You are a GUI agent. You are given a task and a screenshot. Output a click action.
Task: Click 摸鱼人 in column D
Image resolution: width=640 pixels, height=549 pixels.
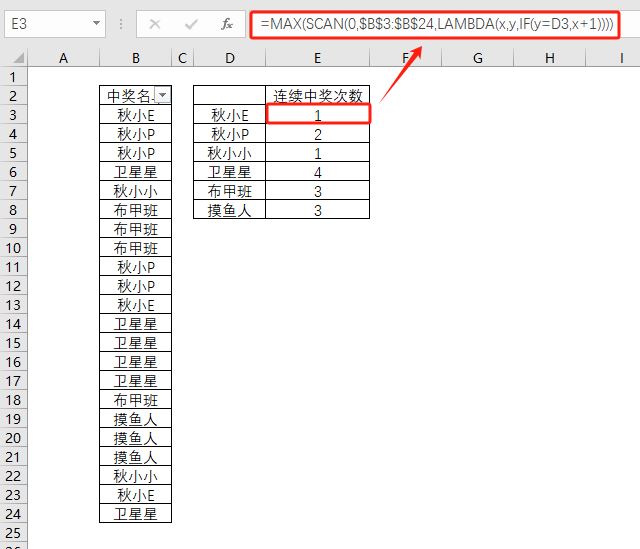[229, 210]
